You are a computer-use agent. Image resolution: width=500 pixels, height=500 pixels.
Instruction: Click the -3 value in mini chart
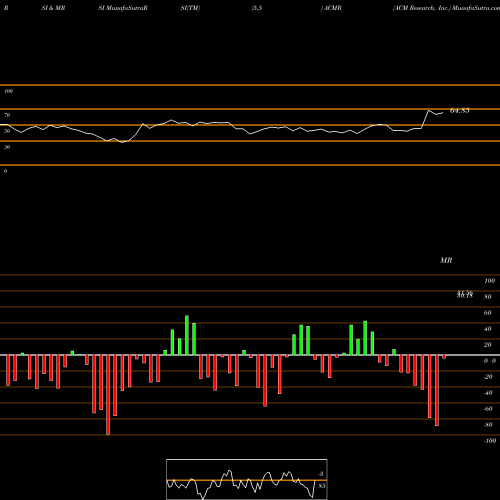pos(321,474)
